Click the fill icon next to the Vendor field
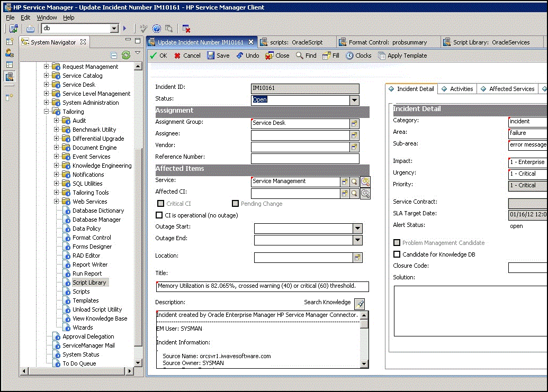The width and height of the screenshot is (548, 392). 354,147
